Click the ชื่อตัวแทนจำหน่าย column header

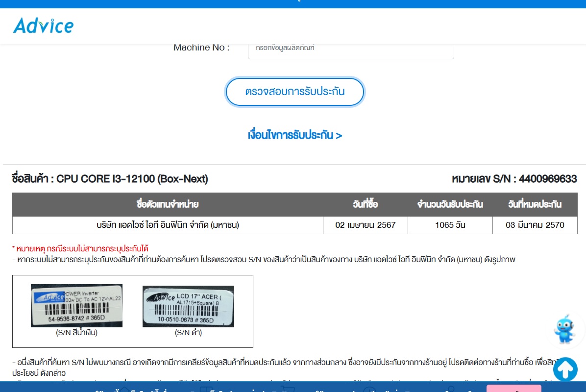pos(168,204)
